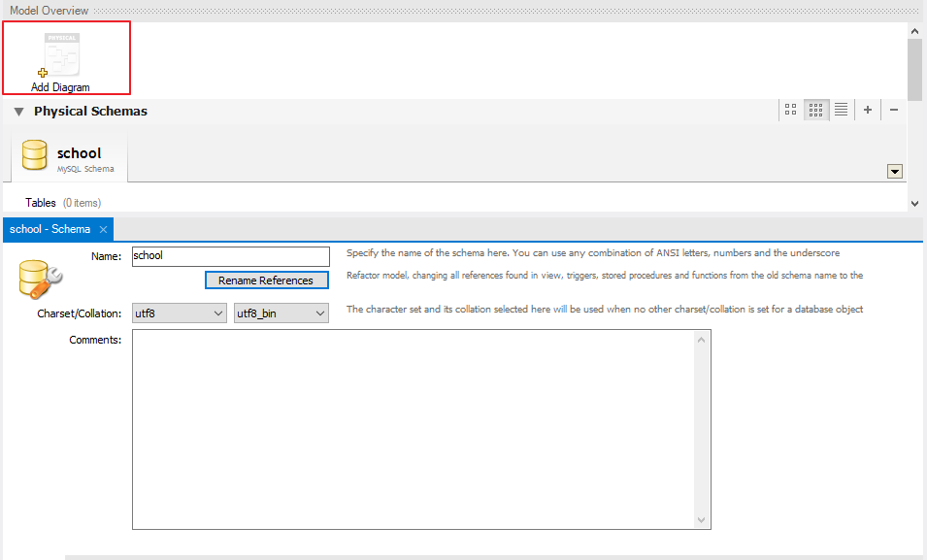
Task: Open the schema tab list dropdown arrow
Action: tap(895, 172)
